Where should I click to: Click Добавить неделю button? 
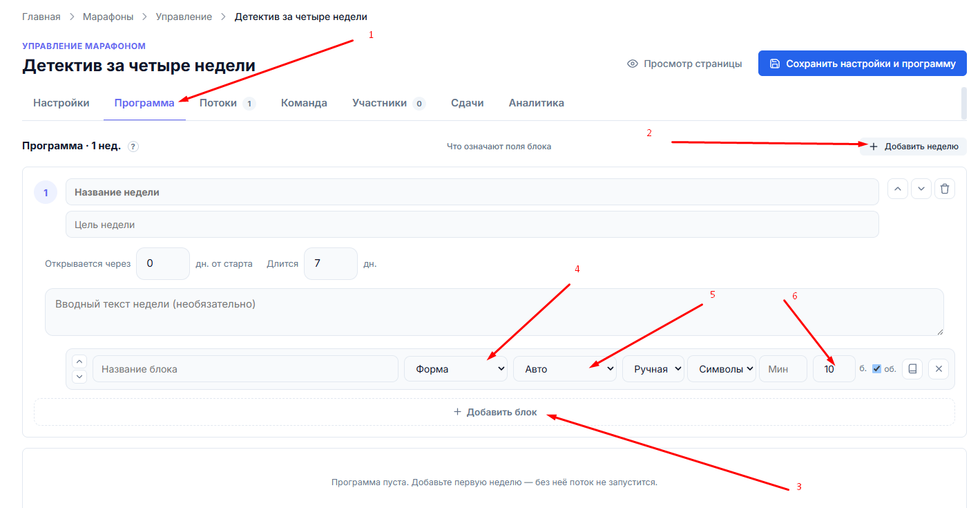click(913, 147)
